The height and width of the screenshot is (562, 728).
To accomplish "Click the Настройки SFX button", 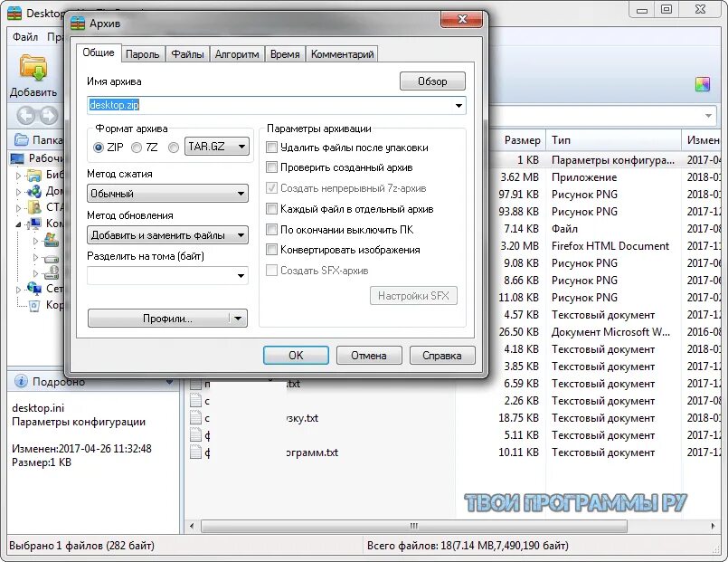I will 413,296.
